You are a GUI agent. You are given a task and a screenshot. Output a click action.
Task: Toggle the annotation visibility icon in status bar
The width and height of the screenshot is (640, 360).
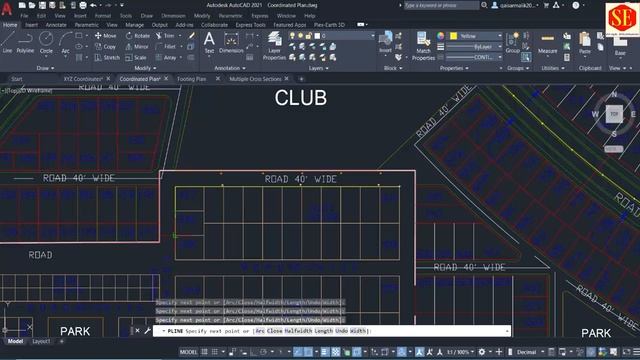pos(420,352)
